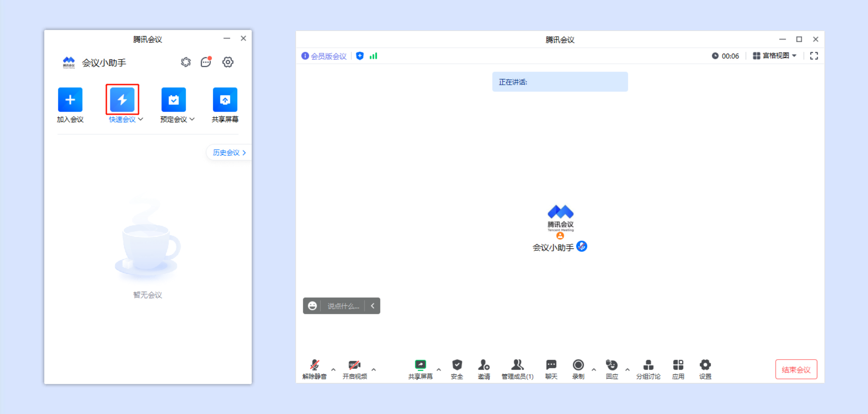868x414 pixels.
Task: Check the green network signal bars icon
Action: click(373, 56)
